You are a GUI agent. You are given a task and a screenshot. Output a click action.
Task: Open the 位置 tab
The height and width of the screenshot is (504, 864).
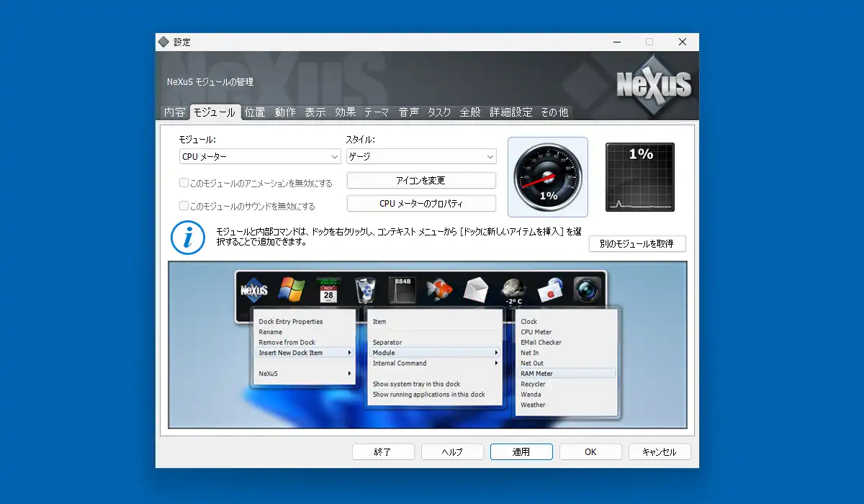pos(255,112)
